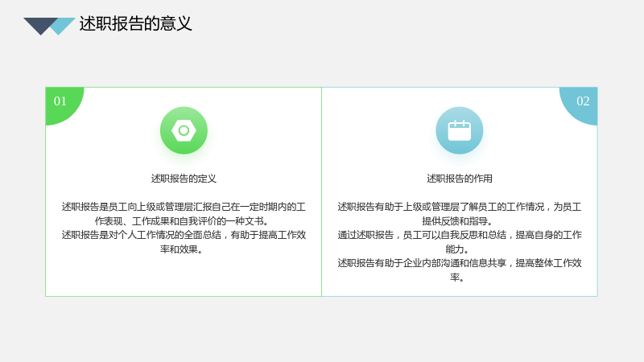Screen dimensions: 644x362
Task: Click the text line 作表现、工作成果和自我评价的一种文书
Action: 181,221
